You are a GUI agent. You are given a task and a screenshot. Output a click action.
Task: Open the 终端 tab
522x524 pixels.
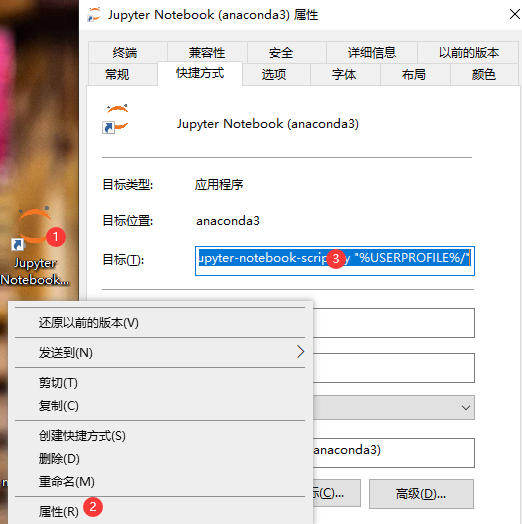[125, 52]
